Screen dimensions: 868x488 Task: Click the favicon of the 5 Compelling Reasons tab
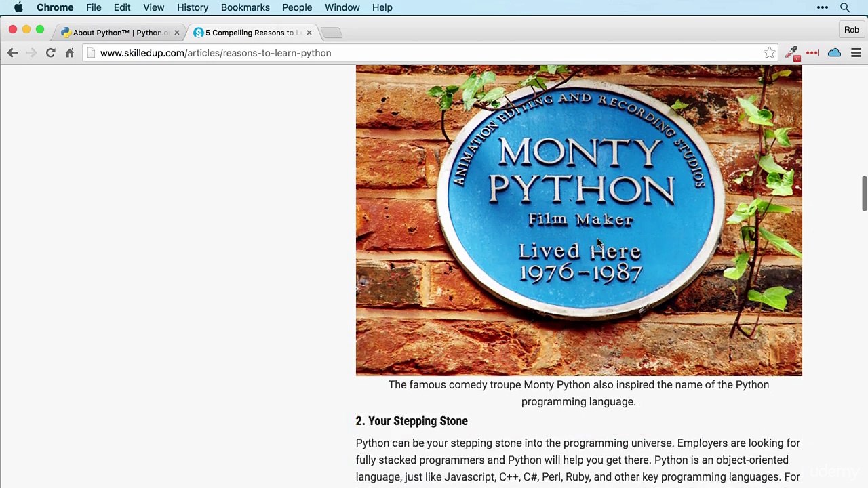coord(199,33)
